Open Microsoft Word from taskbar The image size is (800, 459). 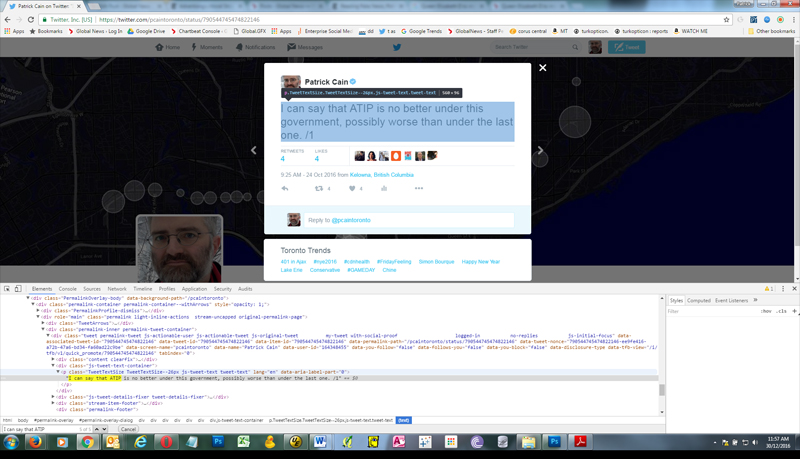coord(320,442)
